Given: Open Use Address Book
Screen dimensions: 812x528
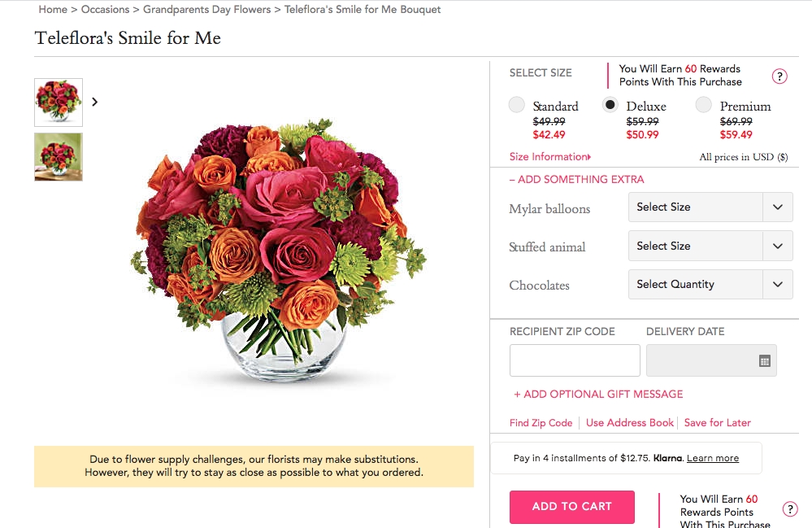Looking at the screenshot, I should 629,422.
